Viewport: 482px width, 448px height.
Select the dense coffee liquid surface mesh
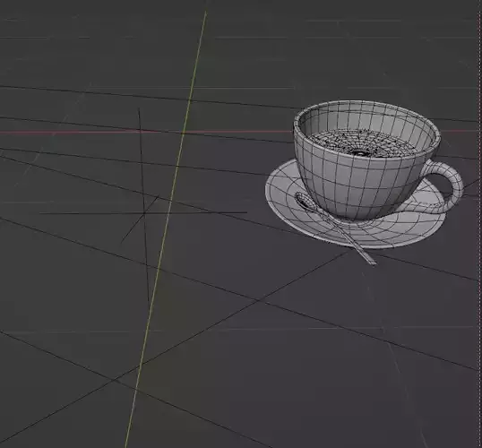click(x=363, y=143)
